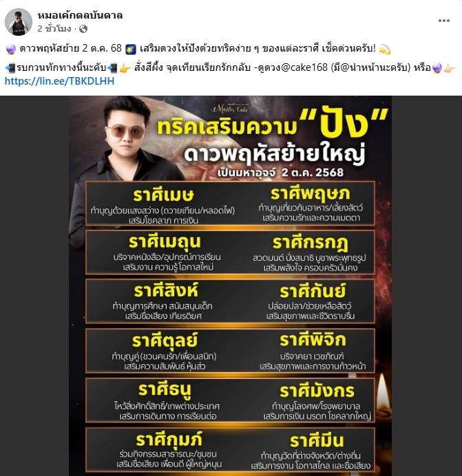This screenshot has width=462, height=476.
Task: Open the page name หมอเค้กดลบันดาล
Action: [81, 15]
